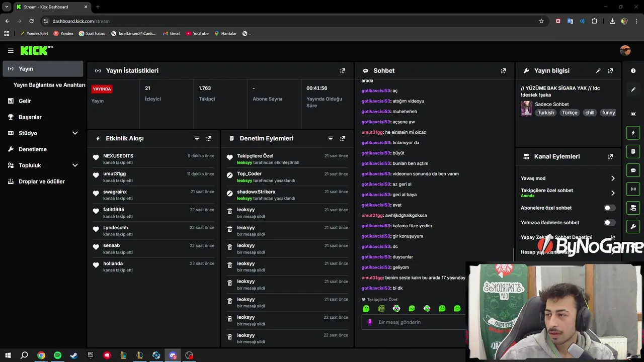Image resolution: width=644 pixels, height=362 pixels.
Task: Open the Denetim Eylemleri filter options
Action: 331,138
